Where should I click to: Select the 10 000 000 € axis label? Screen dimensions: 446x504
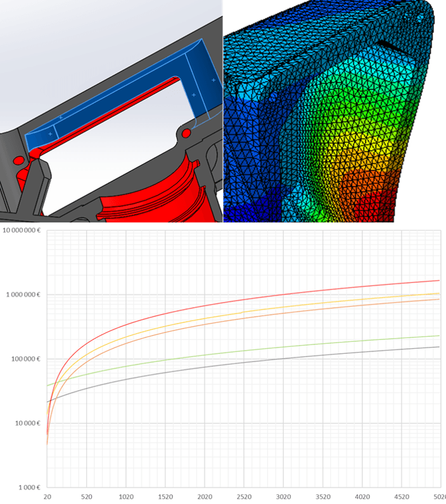pyautogui.click(x=22, y=230)
